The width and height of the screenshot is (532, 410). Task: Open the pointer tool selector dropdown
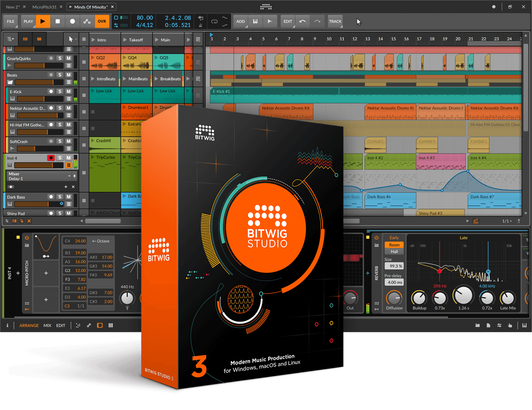[71, 39]
